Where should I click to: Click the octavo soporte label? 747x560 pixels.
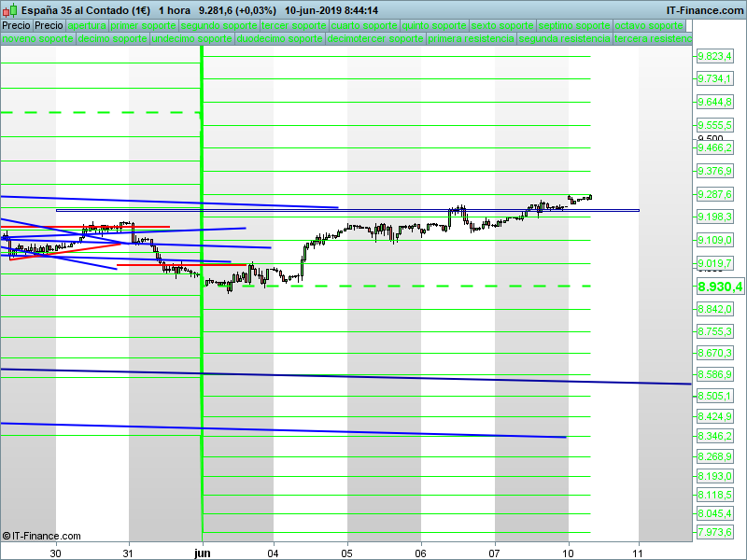(649, 26)
